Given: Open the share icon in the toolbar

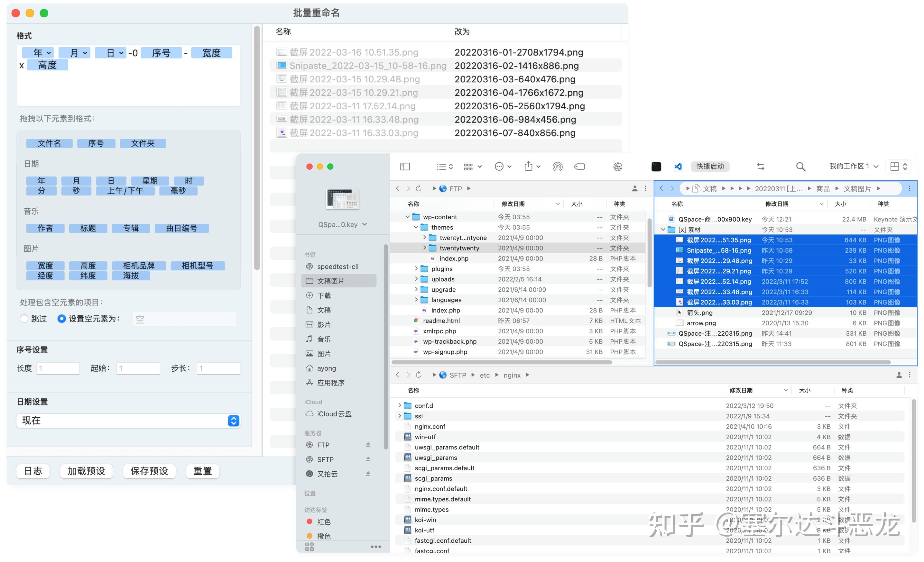Looking at the screenshot, I should tap(529, 166).
